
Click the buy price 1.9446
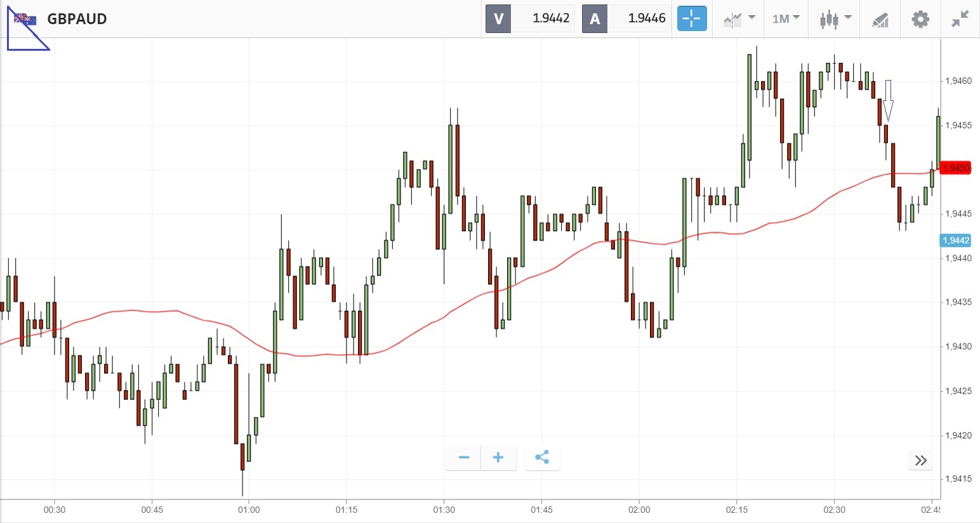[646, 18]
